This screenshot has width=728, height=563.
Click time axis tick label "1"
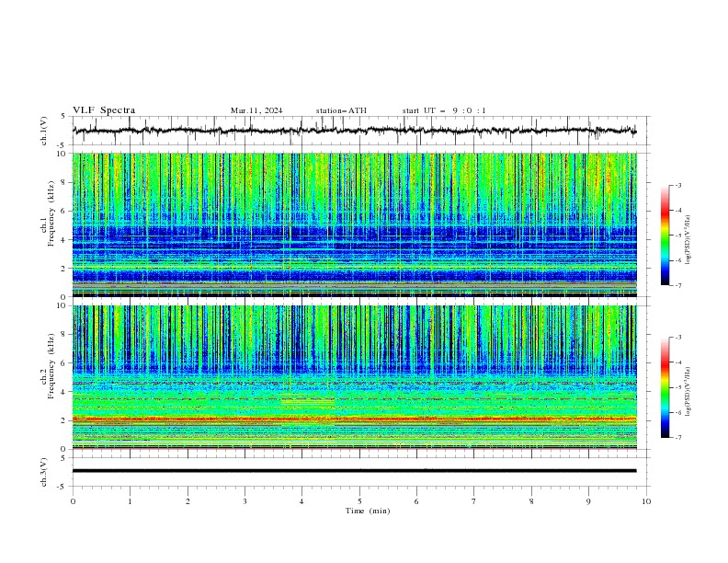tap(130, 501)
